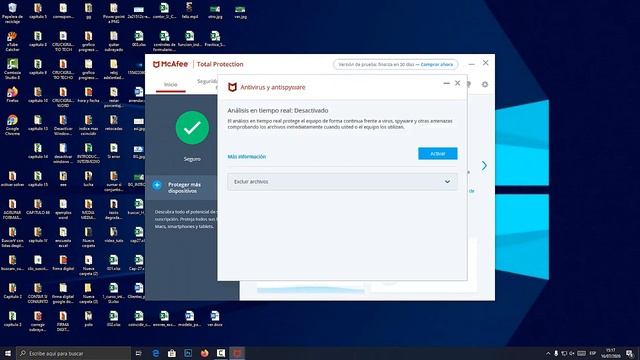Viewport: 640px width, 360px height.
Task: Select the Inicio tab in McAfee
Action: point(171,84)
